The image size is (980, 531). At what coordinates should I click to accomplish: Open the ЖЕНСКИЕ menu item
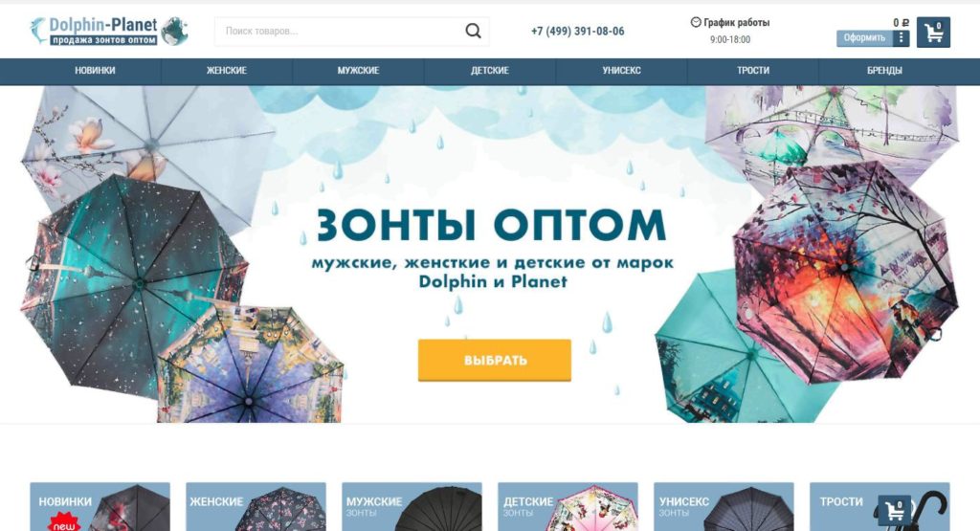[226, 71]
